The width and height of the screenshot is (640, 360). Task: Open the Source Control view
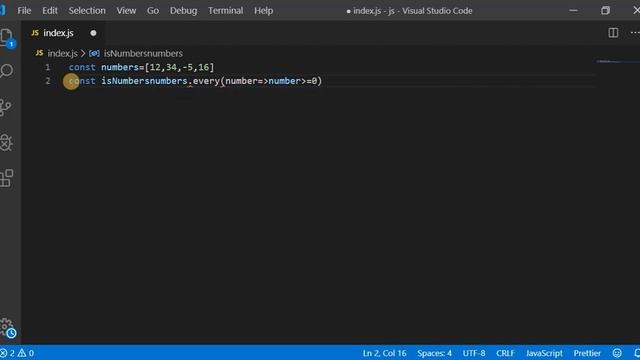pyautogui.click(x=5, y=107)
